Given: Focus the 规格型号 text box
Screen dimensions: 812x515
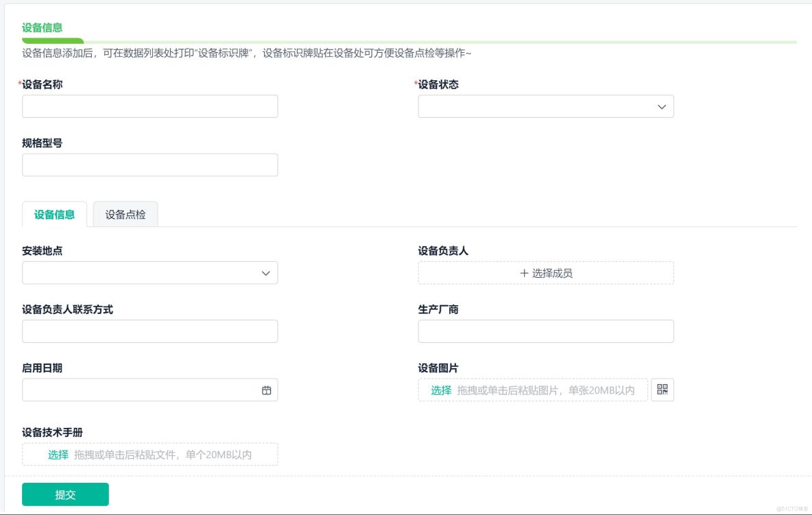Looking at the screenshot, I should click(x=150, y=165).
